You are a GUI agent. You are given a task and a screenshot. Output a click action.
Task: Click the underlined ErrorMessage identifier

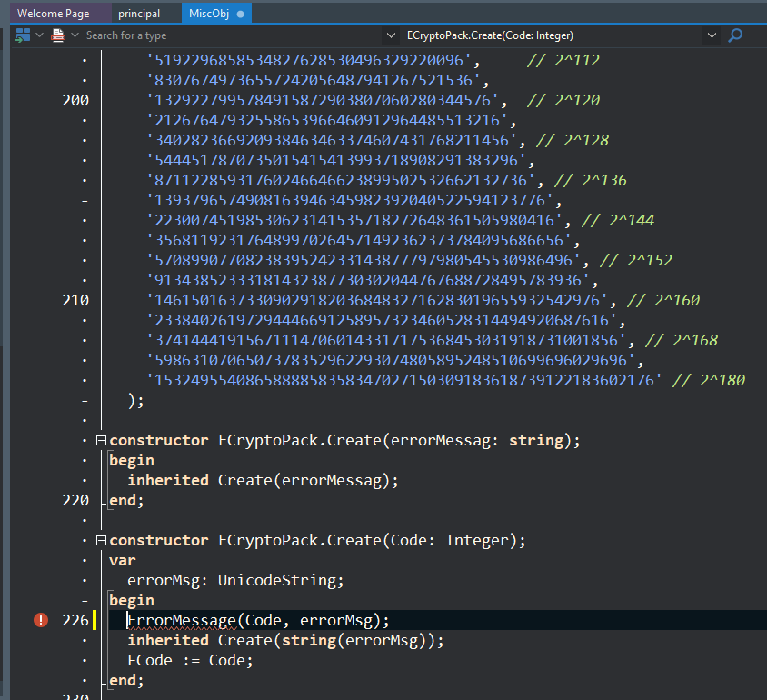click(x=181, y=620)
